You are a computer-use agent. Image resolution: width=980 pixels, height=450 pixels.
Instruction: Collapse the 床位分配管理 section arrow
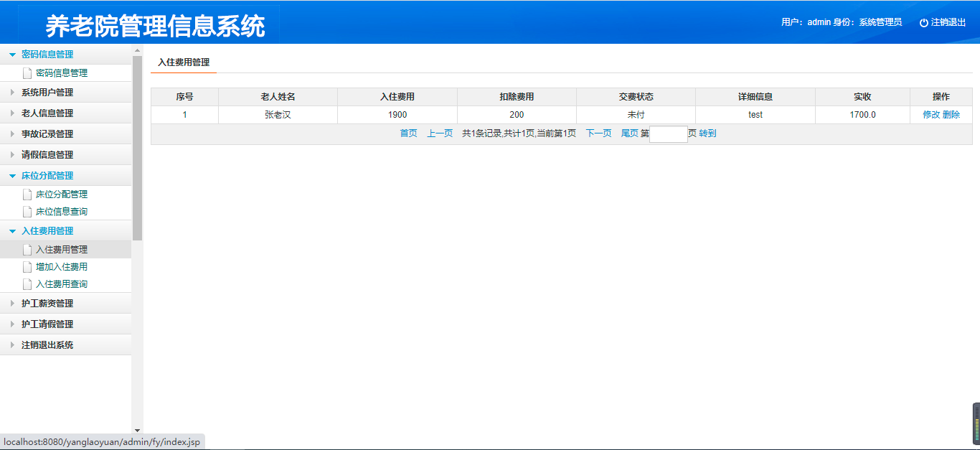click(x=12, y=176)
